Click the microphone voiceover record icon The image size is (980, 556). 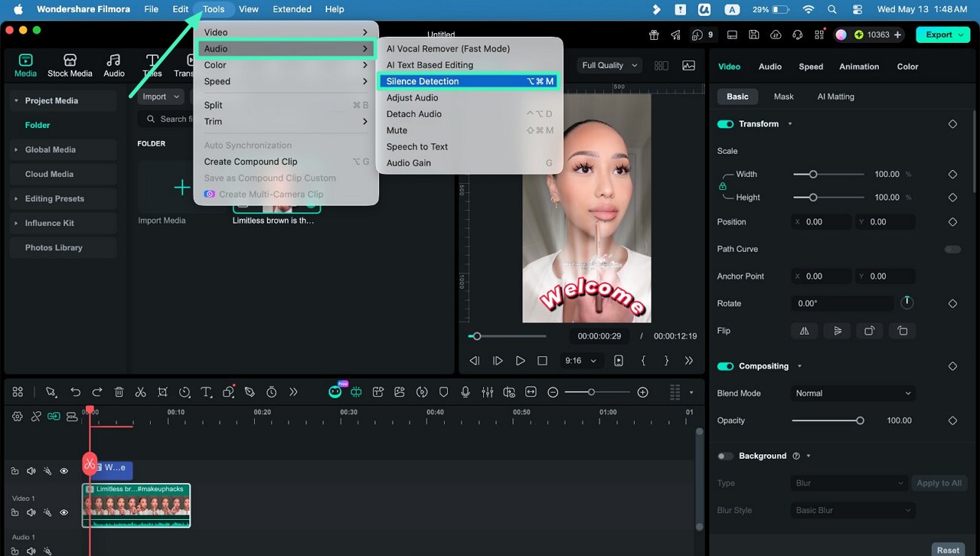pos(466,392)
